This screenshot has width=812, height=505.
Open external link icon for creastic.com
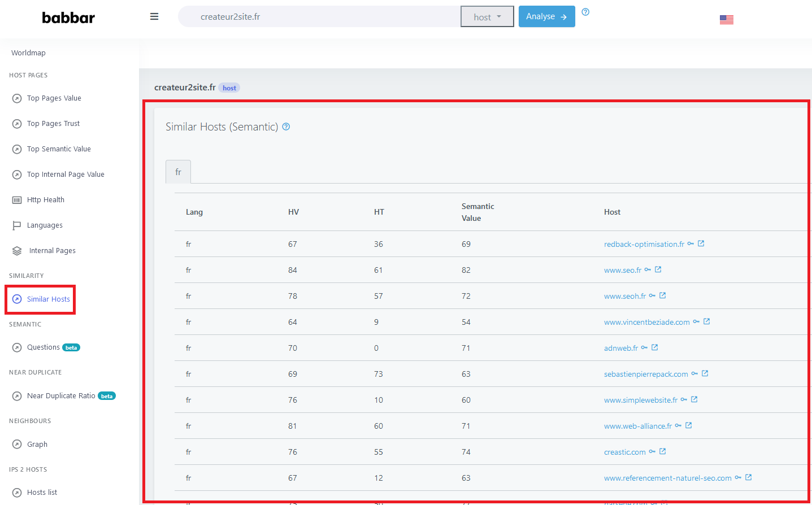662,451
